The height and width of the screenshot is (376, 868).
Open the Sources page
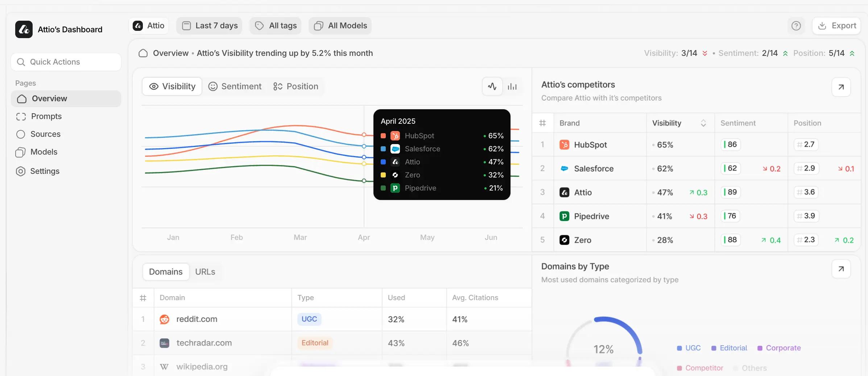coord(38,134)
